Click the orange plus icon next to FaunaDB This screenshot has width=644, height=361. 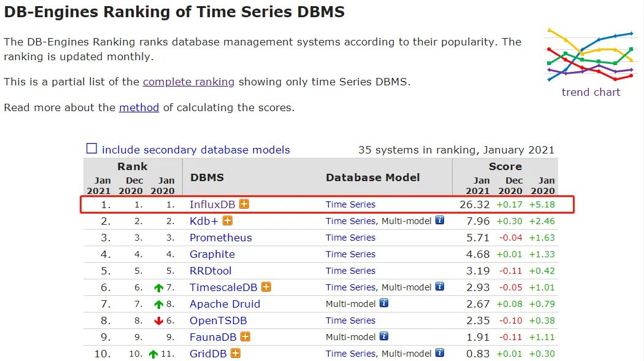[x=245, y=336]
